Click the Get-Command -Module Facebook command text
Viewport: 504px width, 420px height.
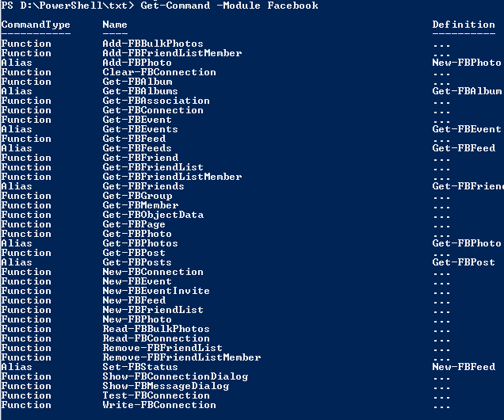(229, 6)
